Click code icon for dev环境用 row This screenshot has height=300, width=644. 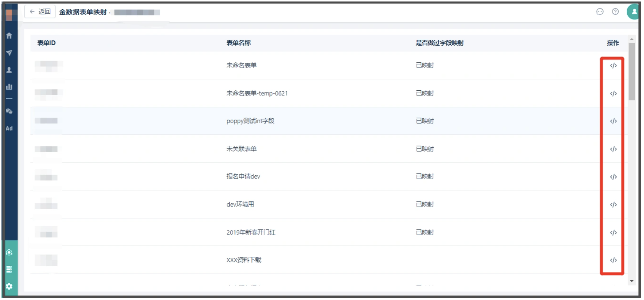point(613,205)
